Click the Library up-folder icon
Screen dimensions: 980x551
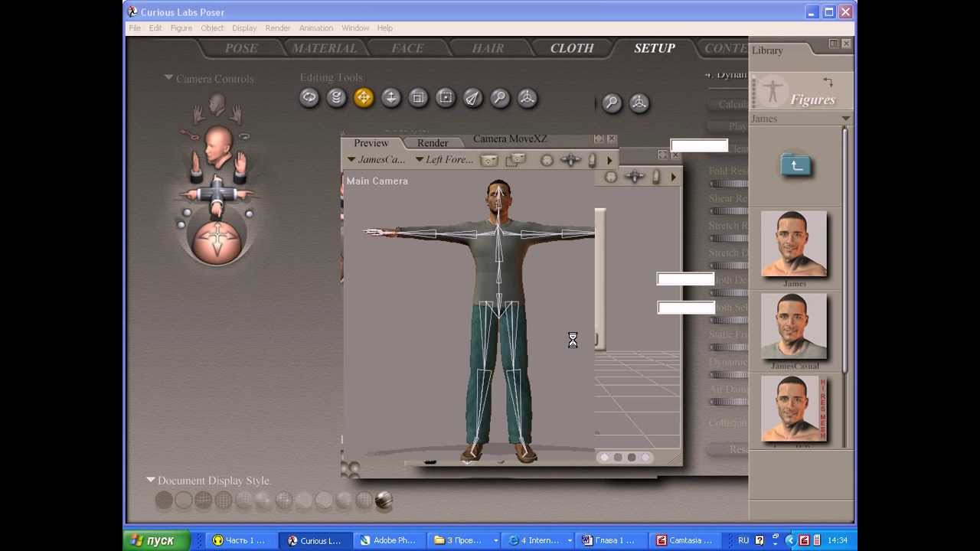795,165
